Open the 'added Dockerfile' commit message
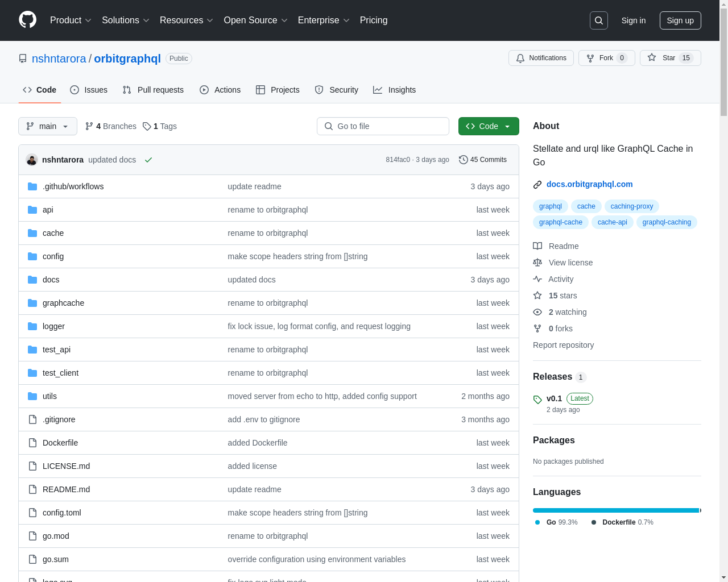This screenshot has width=728, height=582. click(258, 443)
